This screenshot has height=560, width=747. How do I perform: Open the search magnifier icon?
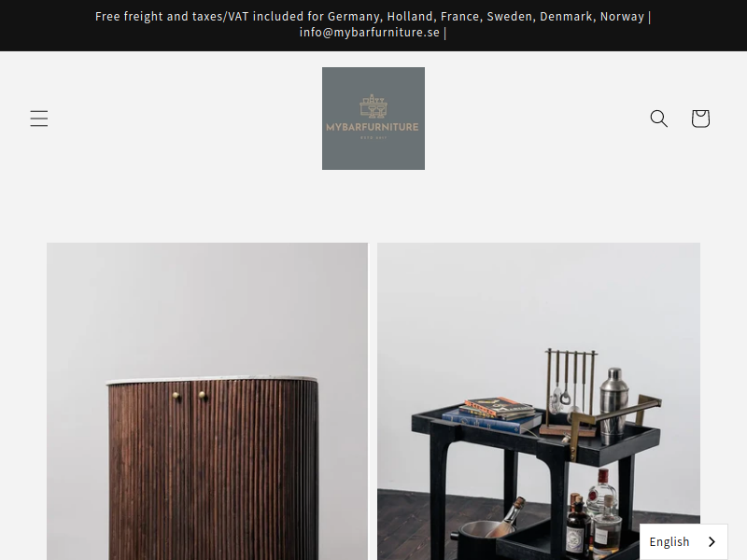pos(659,119)
